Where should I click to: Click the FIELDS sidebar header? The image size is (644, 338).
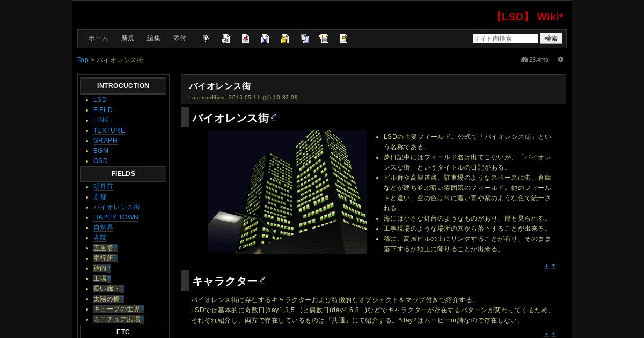(123, 174)
